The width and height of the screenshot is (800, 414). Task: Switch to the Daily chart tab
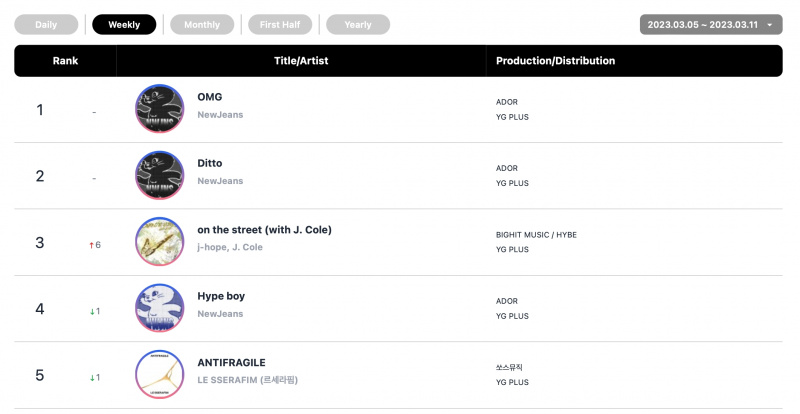coord(46,25)
